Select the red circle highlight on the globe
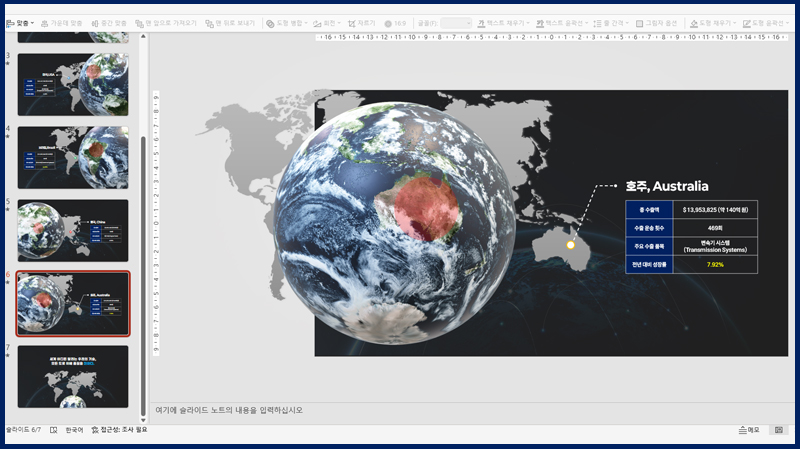Image resolution: width=800 pixels, height=449 pixels. click(427, 208)
